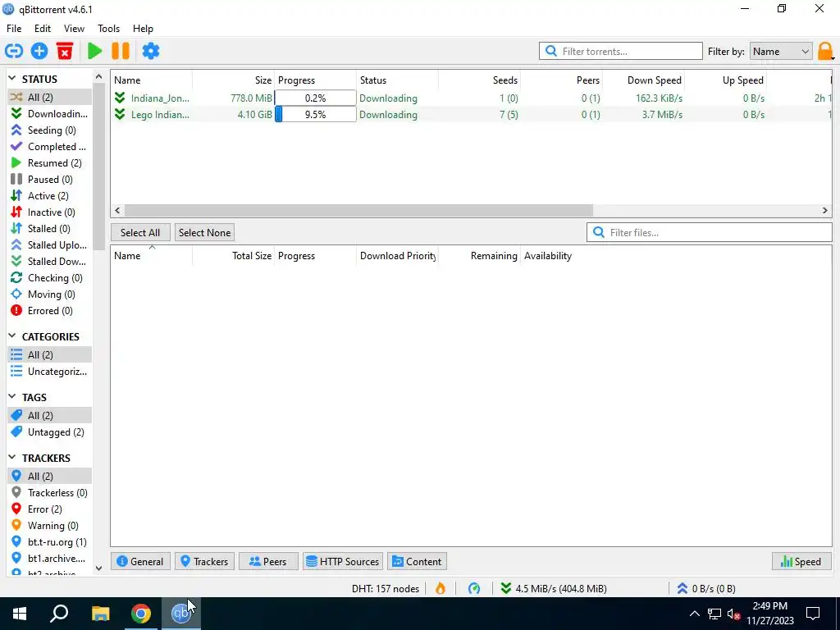Click the Speed graph button

(x=801, y=561)
